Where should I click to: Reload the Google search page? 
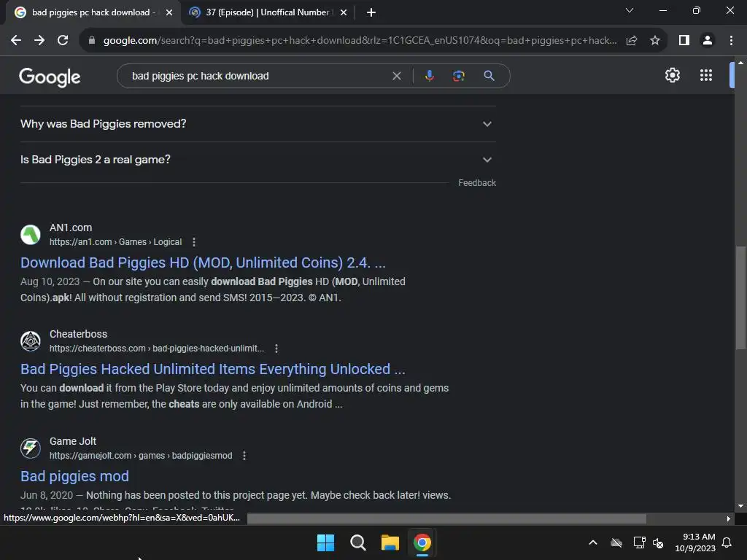63,41
